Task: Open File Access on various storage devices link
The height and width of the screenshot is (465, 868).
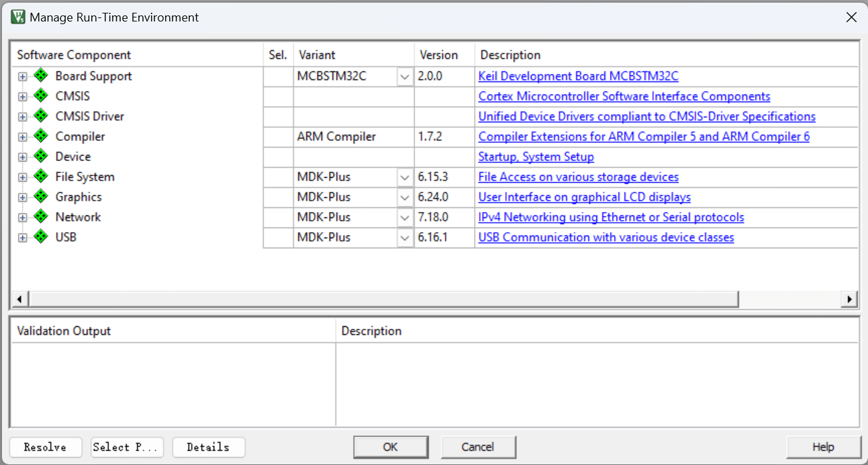Action: click(578, 177)
